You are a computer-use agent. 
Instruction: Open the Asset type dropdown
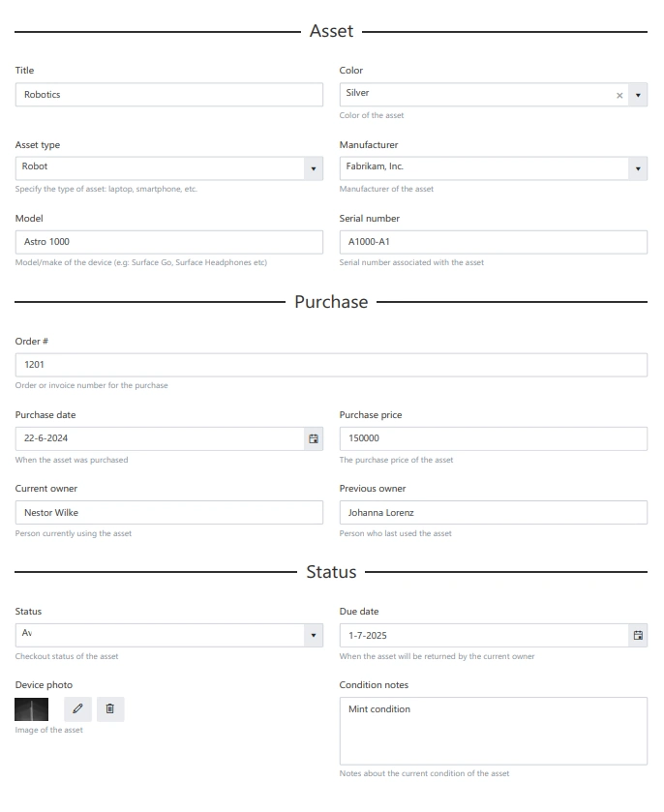314,168
